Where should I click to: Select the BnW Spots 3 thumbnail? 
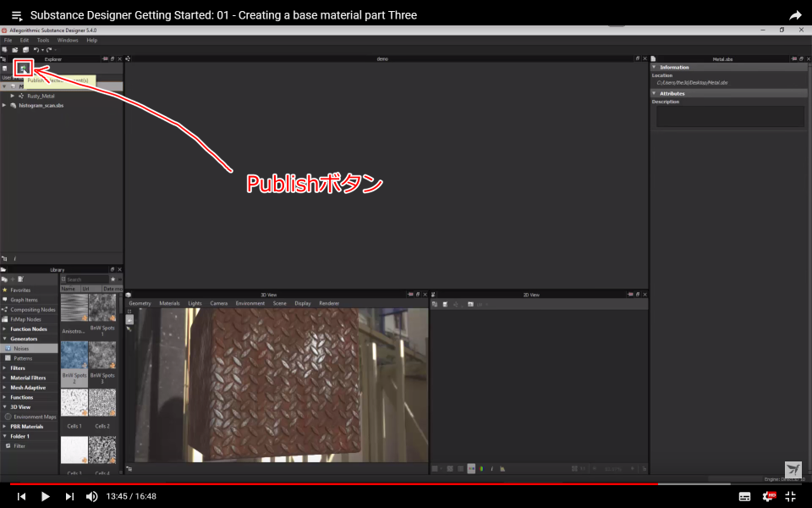[x=102, y=355]
